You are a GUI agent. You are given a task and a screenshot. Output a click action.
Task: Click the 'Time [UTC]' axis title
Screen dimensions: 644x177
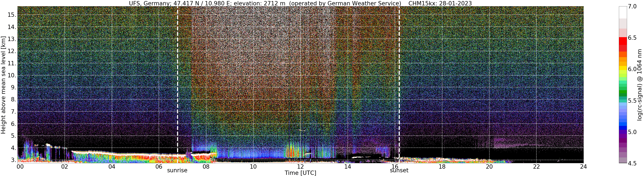[300, 173]
